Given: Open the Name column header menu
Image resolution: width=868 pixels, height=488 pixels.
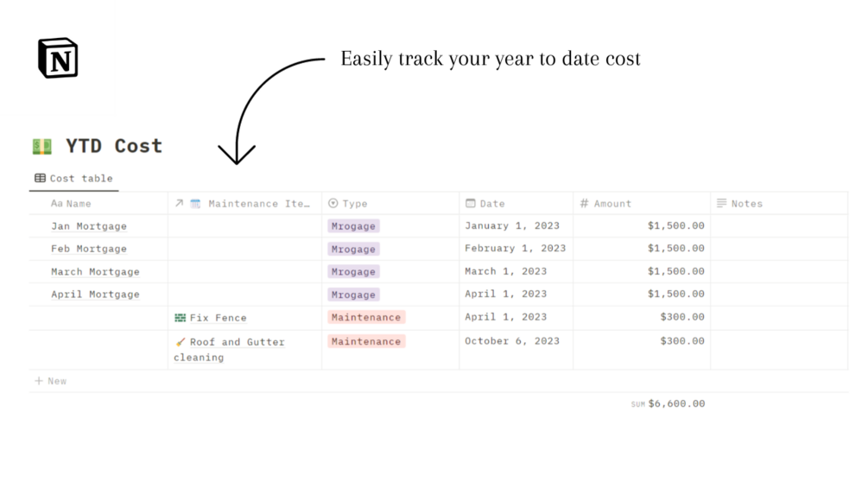Looking at the screenshot, I should click(x=98, y=203).
